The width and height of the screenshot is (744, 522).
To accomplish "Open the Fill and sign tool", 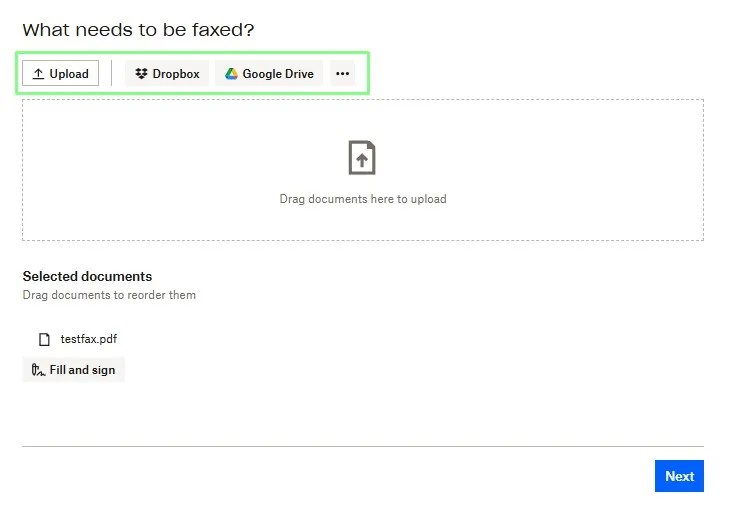I will 74,370.
